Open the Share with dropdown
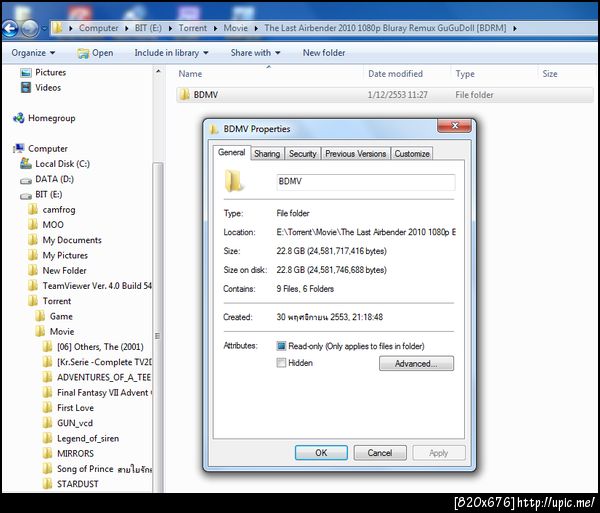The width and height of the screenshot is (600, 513). click(x=255, y=53)
